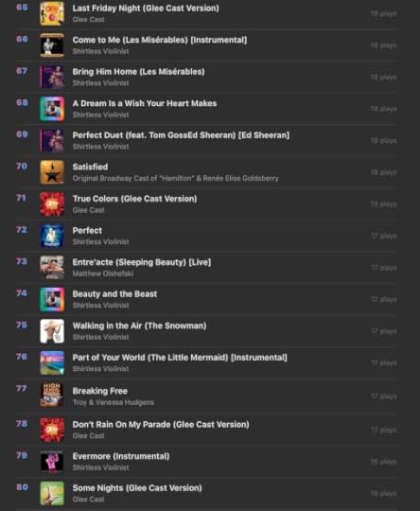Open the Shirtless Violinist artist under Perfect
The image size is (420, 511).
[x=100, y=242]
